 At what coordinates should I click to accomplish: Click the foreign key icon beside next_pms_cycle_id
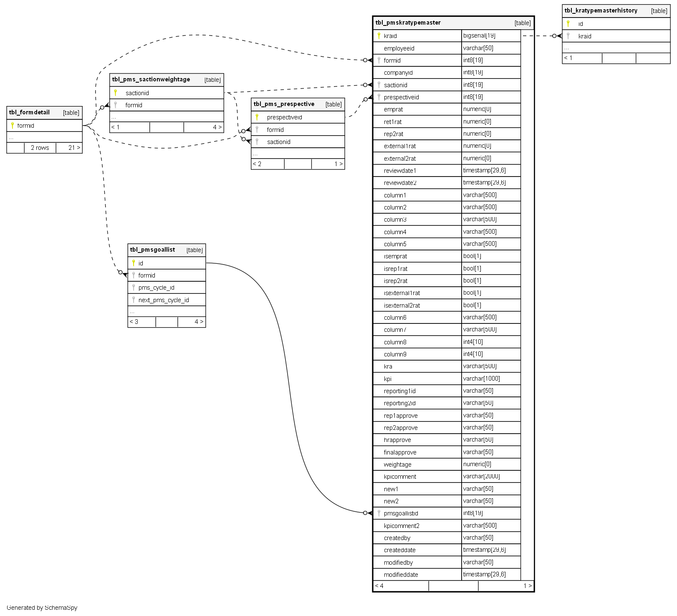(x=134, y=300)
